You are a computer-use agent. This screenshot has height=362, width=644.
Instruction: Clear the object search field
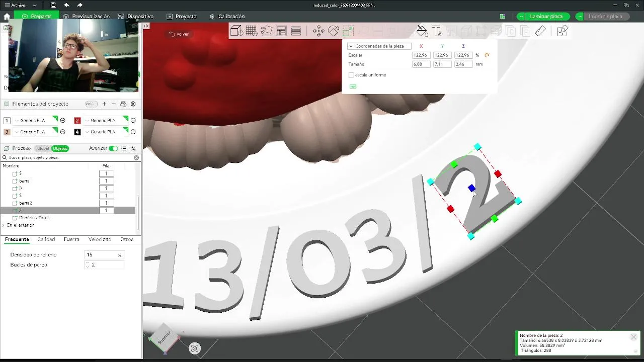[136, 157]
